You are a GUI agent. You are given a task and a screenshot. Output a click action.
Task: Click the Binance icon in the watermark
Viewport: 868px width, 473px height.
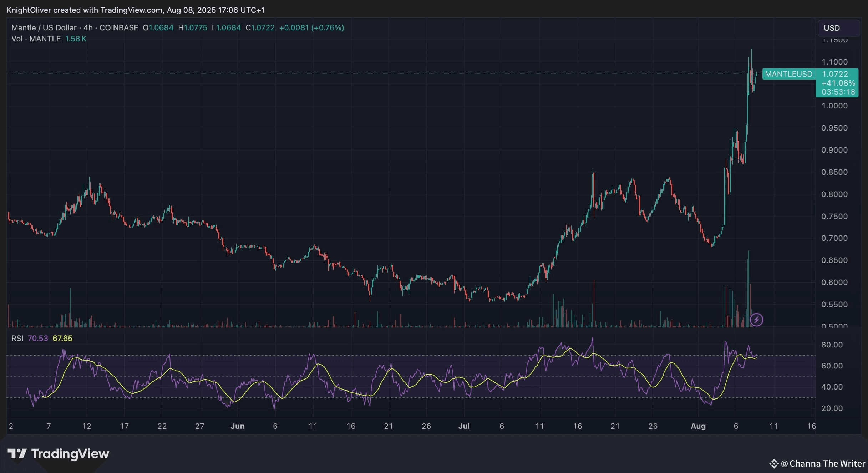click(774, 464)
